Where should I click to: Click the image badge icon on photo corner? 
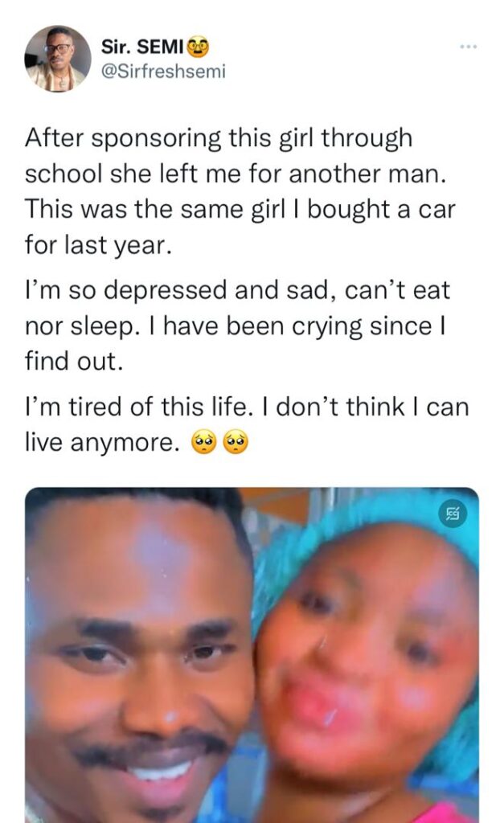452,512
